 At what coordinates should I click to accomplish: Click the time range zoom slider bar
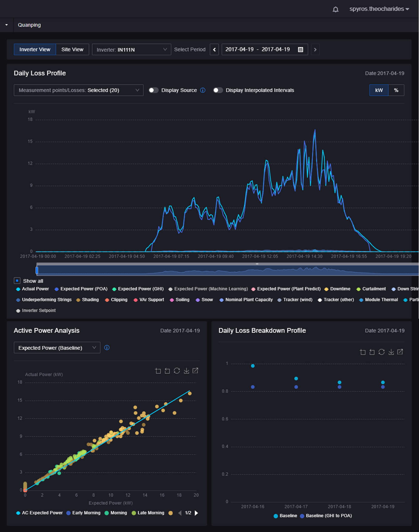[x=228, y=270]
